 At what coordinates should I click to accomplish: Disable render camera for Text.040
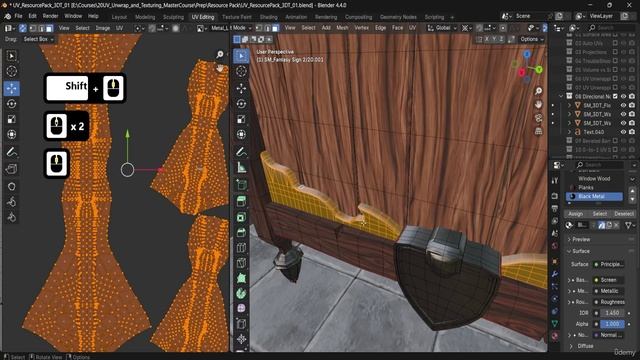(x=632, y=132)
